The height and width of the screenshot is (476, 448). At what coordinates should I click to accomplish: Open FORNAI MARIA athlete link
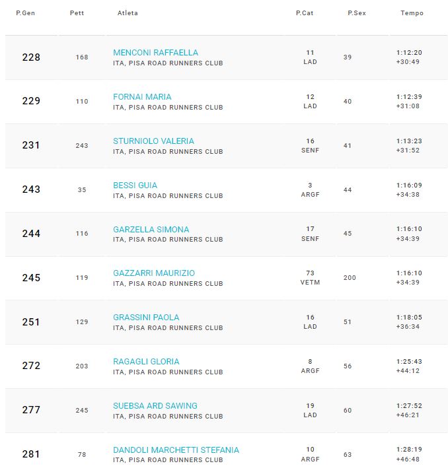[142, 97]
